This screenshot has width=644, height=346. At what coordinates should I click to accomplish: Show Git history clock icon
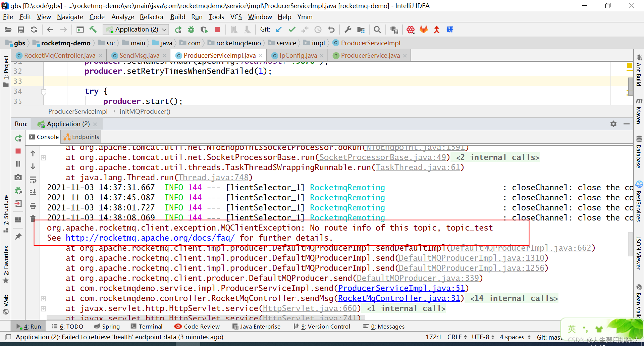318,30
